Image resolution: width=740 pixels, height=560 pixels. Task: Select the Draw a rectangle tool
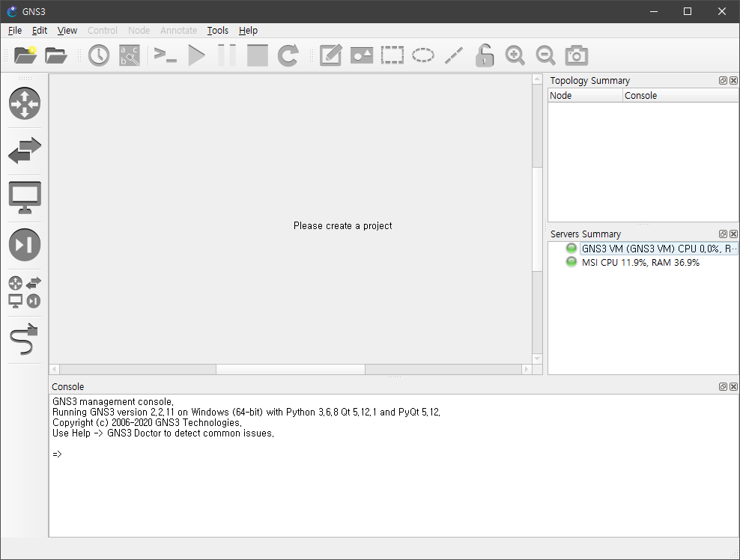click(392, 55)
